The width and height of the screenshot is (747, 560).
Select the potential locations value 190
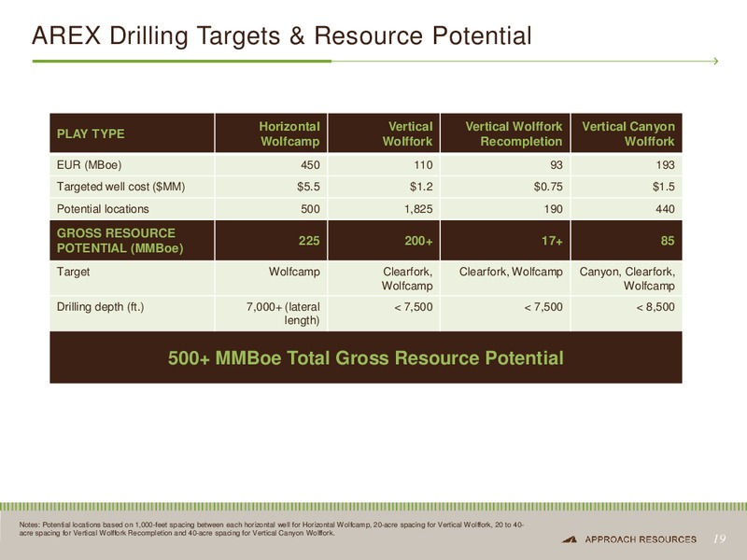(553, 209)
